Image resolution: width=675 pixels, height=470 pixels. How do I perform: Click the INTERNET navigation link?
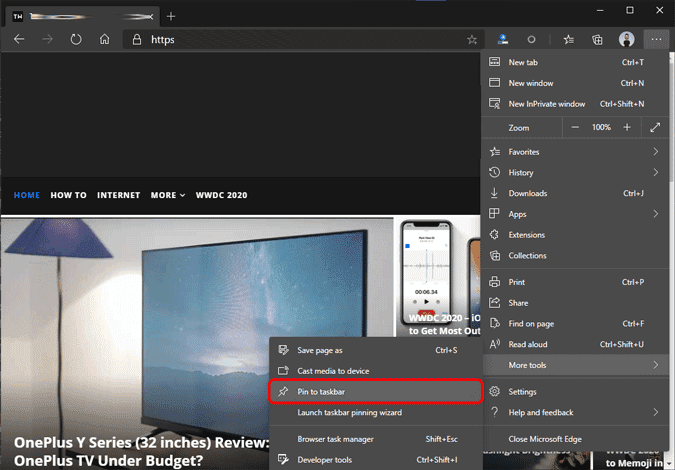[118, 195]
